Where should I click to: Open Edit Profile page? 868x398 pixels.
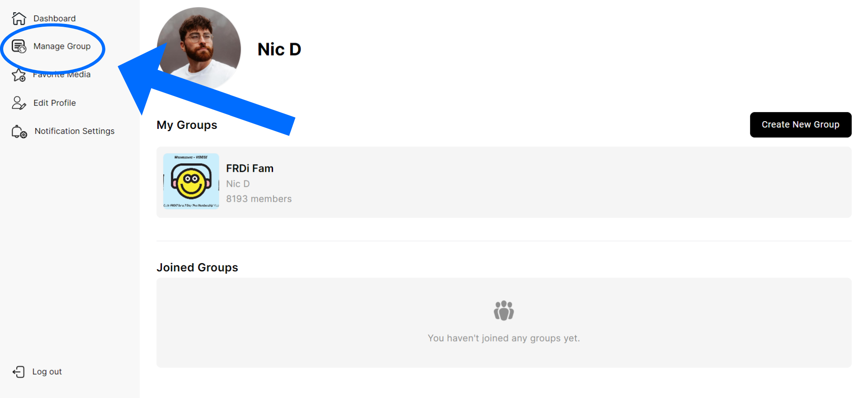click(x=55, y=103)
